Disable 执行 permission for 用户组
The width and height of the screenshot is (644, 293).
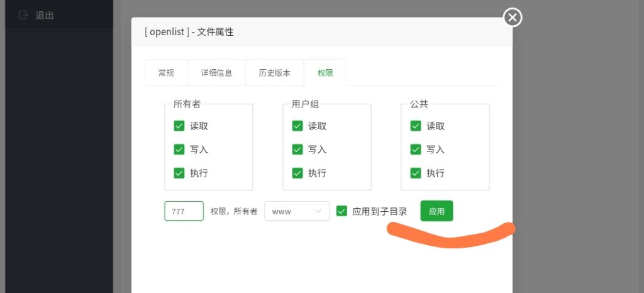(297, 173)
